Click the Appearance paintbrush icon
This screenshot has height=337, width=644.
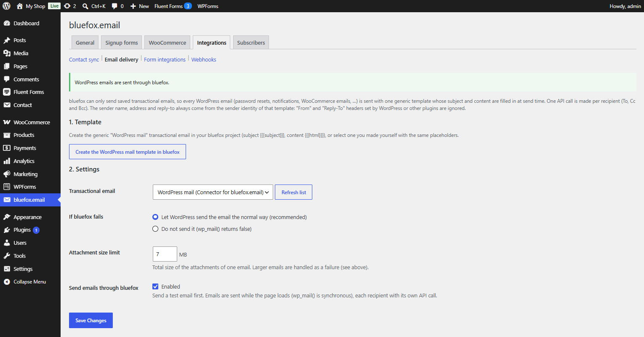click(x=7, y=217)
